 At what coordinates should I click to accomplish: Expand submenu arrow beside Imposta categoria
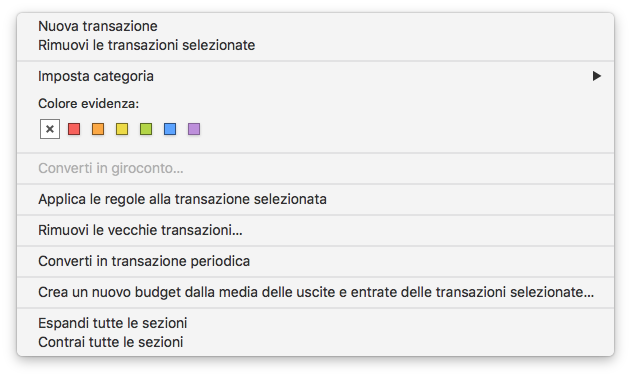click(x=597, y=76)
